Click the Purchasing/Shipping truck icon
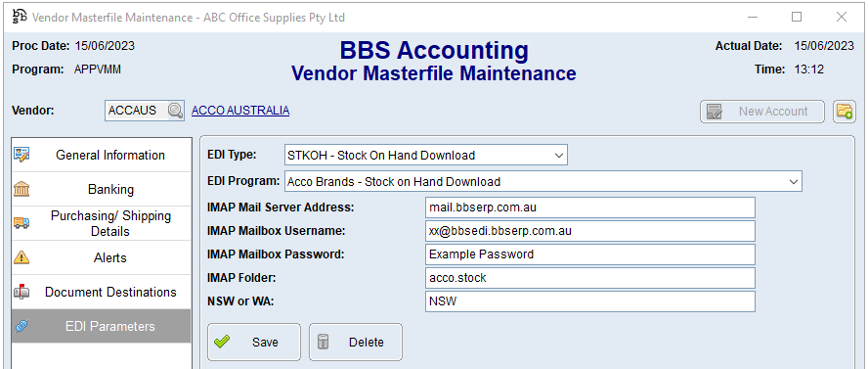 [22, 223]
